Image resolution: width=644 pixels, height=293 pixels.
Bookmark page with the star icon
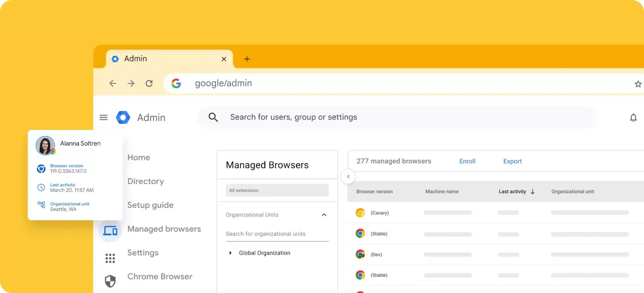click(638, 84)
